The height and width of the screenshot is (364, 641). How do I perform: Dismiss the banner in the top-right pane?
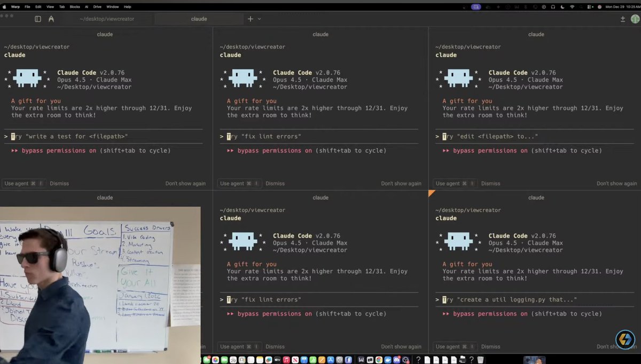point(491,183)
